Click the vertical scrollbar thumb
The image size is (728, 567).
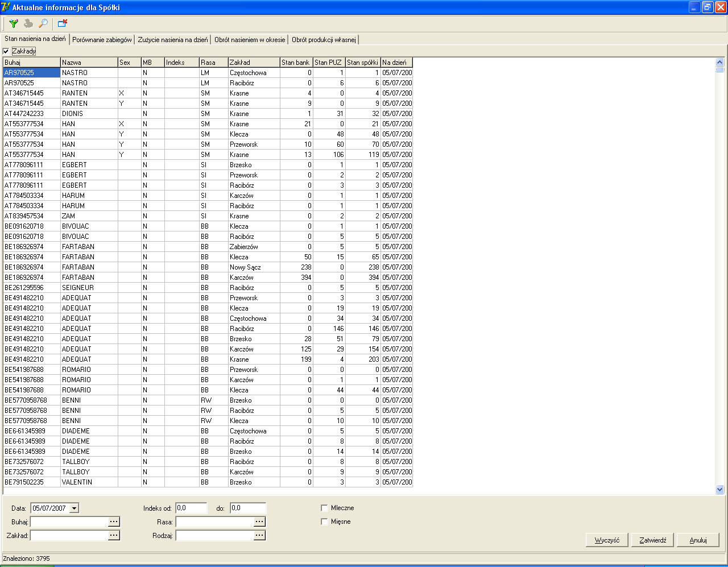[719, 69]
